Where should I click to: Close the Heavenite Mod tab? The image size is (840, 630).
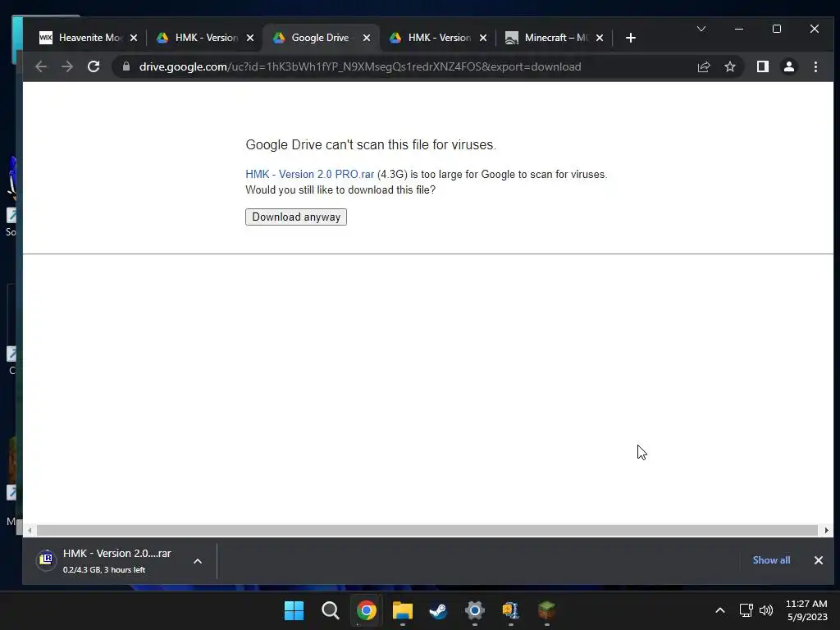point(134,38)
